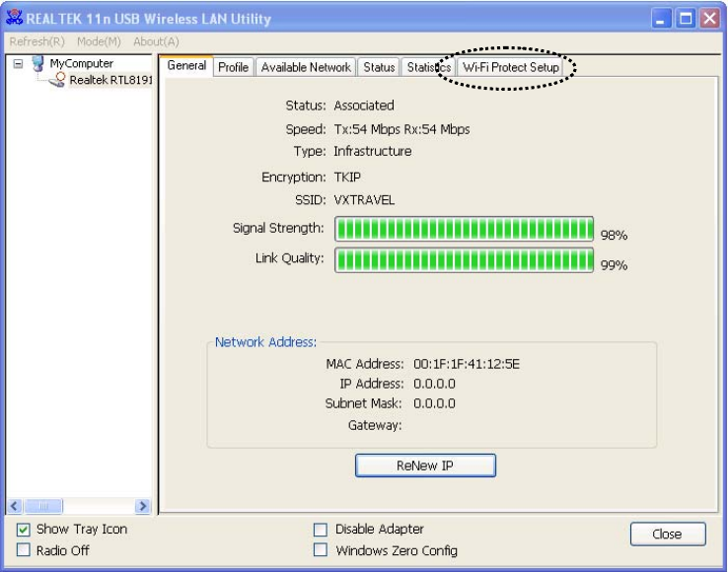Open the Refresh(R) menu
Viewport: 728px width, 572px height.
click(x=36, y=41)
